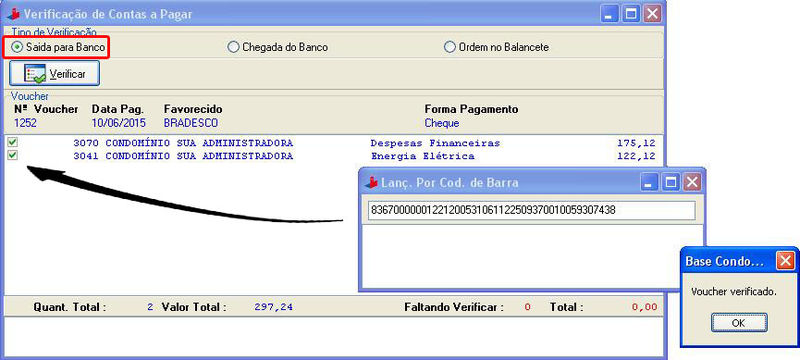Screen dimensions: 800x360
Task: Click OK in the Voucher verificado dialog
Action: point(738,323)
